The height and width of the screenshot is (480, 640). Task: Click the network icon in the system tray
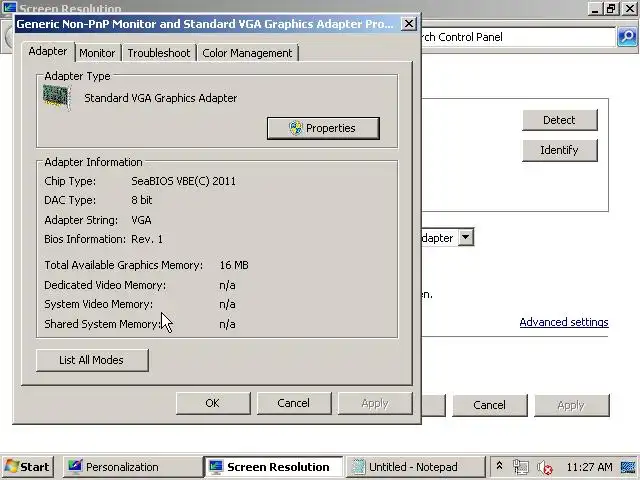[x=521, y=467]
